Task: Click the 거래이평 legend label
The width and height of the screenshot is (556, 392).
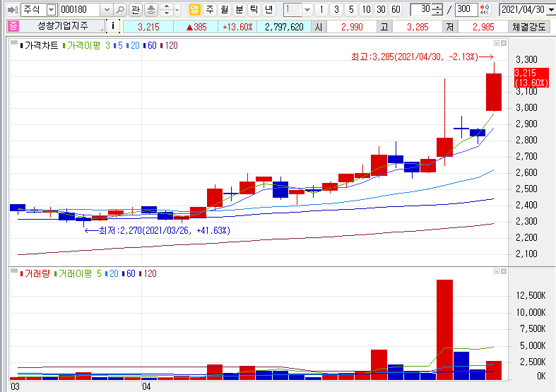Action: [x=75, y=273]
